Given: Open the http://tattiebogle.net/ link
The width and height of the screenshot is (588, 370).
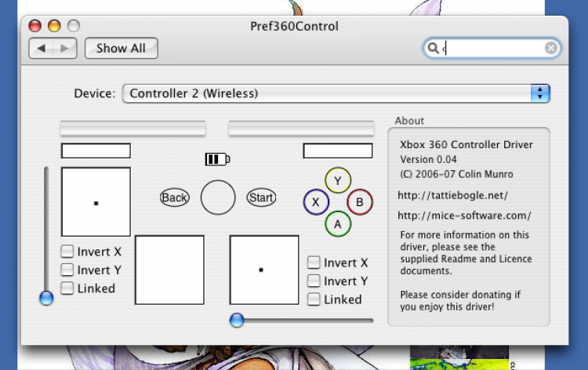Looking at the screenshot, I should tap(452, 195).
